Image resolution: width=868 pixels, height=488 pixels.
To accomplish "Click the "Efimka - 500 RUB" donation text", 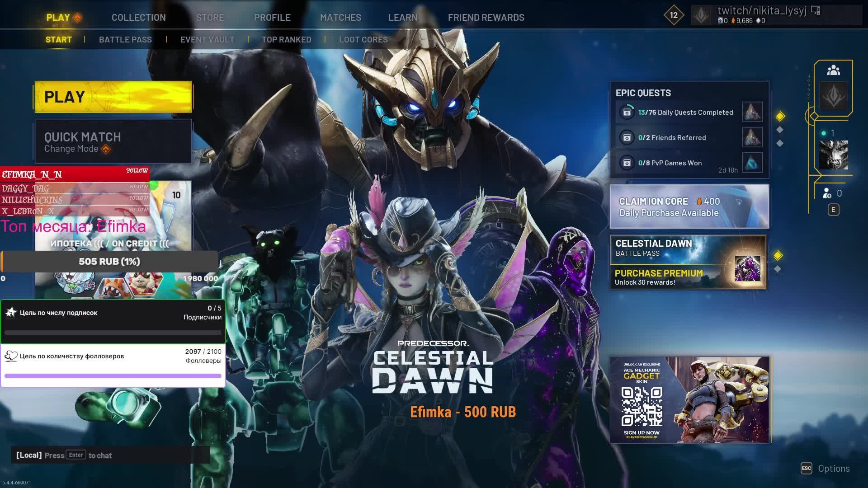I will point(463,412).
